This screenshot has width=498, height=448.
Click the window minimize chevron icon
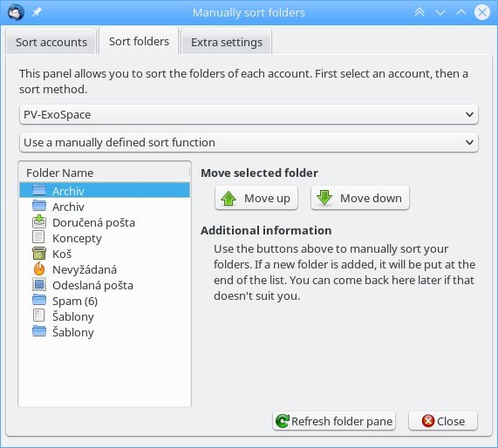[440, 13]
